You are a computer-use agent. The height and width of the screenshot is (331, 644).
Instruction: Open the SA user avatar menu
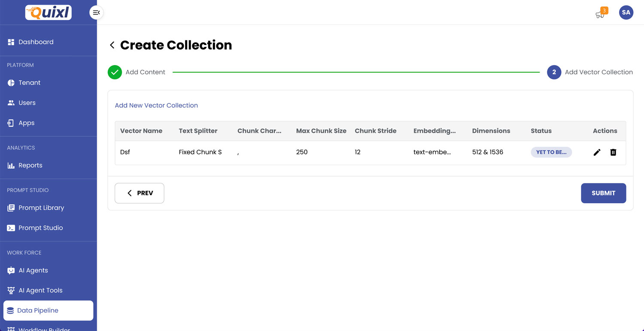point(626,12)
